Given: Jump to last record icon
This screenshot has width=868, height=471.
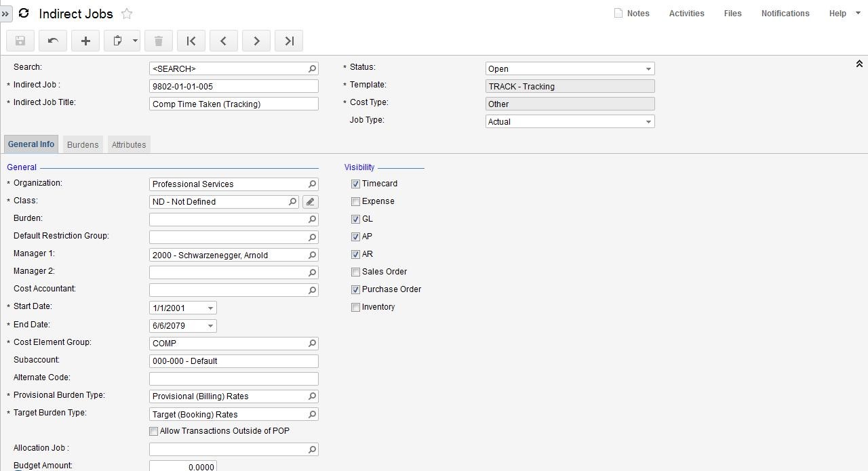Looking at the screenshot, I should point(289,41).
